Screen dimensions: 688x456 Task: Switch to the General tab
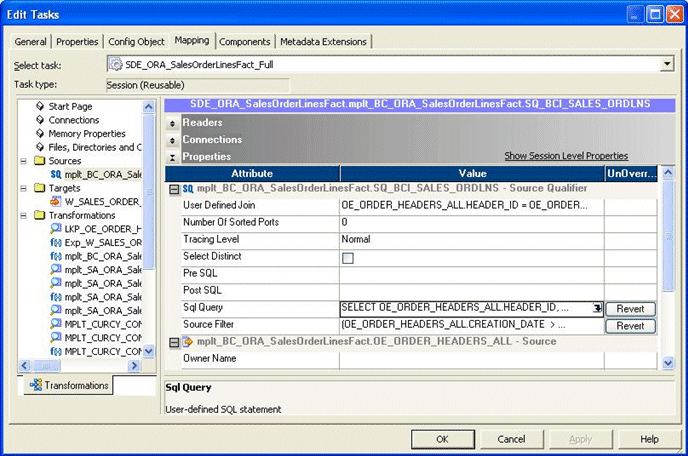[x=30, y=42]
